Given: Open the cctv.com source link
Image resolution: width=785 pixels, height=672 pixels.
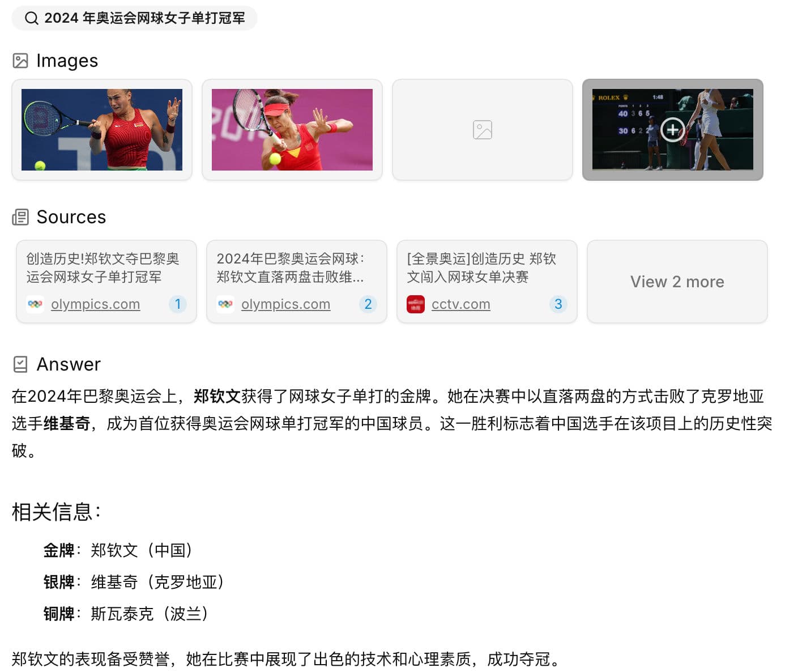Looking at the screenshot, I should (460, 304).
